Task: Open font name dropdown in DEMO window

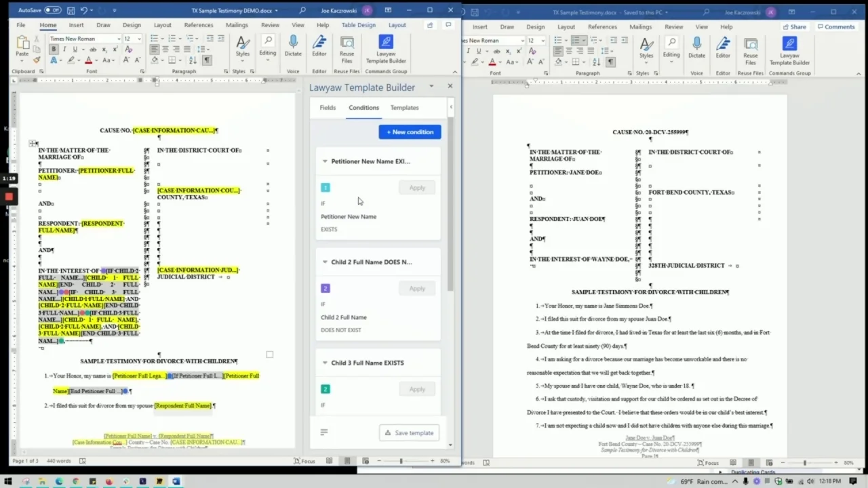Action: [119, 39]
